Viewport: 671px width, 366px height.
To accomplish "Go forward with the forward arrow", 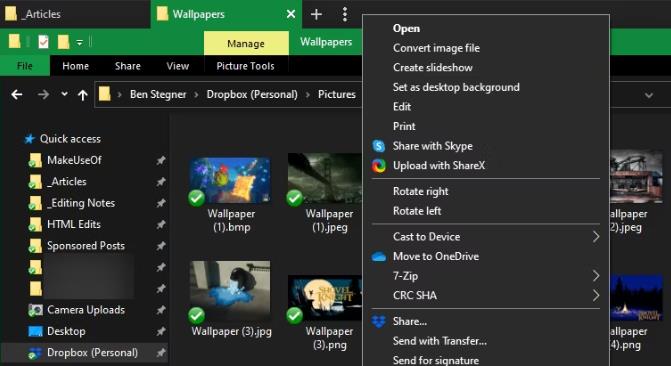I will pos(43,94).
